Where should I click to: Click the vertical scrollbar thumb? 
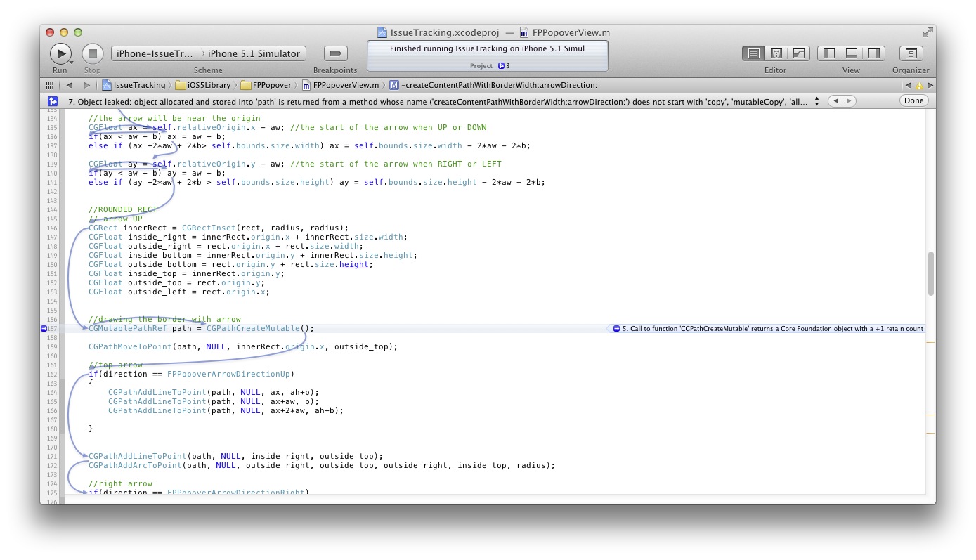point(932,273)
